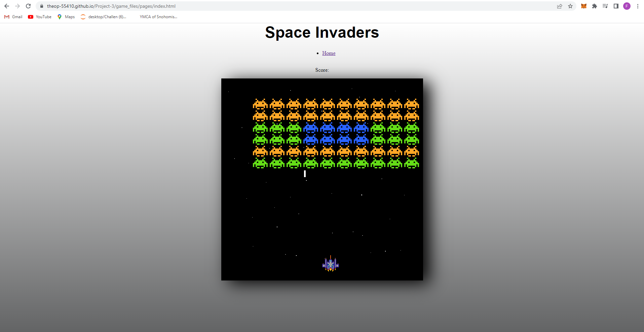Click the first green invader in bottom row
The image size is (644, 332).
coord(260,163)
